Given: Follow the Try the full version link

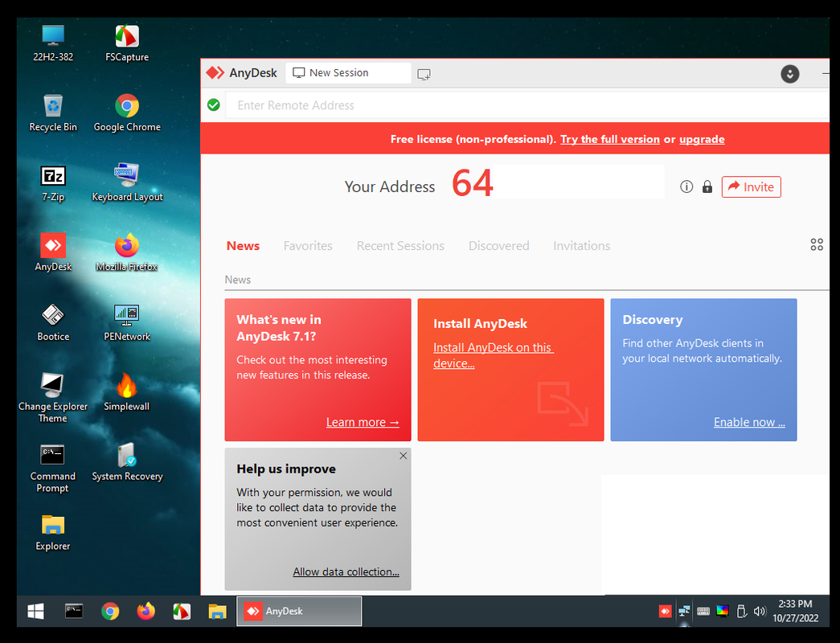Looking at the screenshot, I should (x=609, y=139).
